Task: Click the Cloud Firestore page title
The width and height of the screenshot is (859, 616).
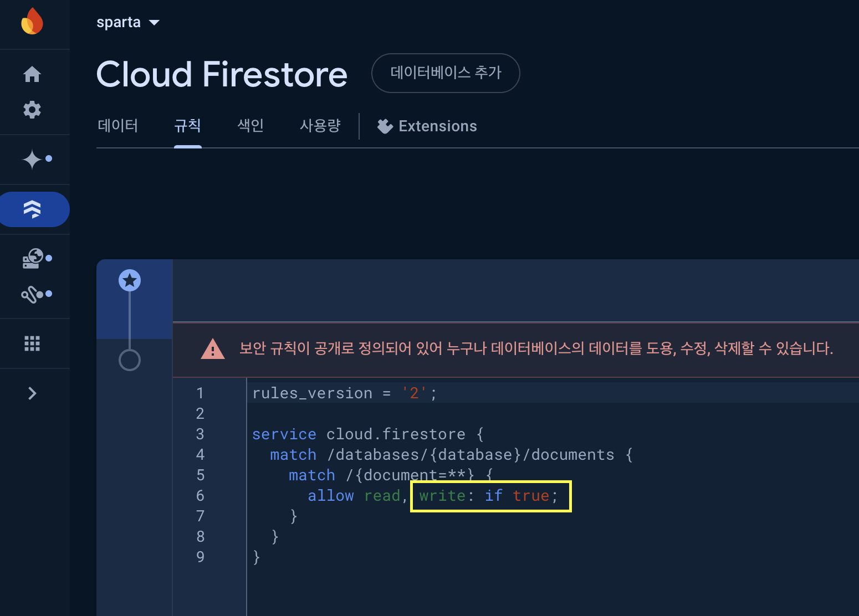Action: tap(222, 74)
